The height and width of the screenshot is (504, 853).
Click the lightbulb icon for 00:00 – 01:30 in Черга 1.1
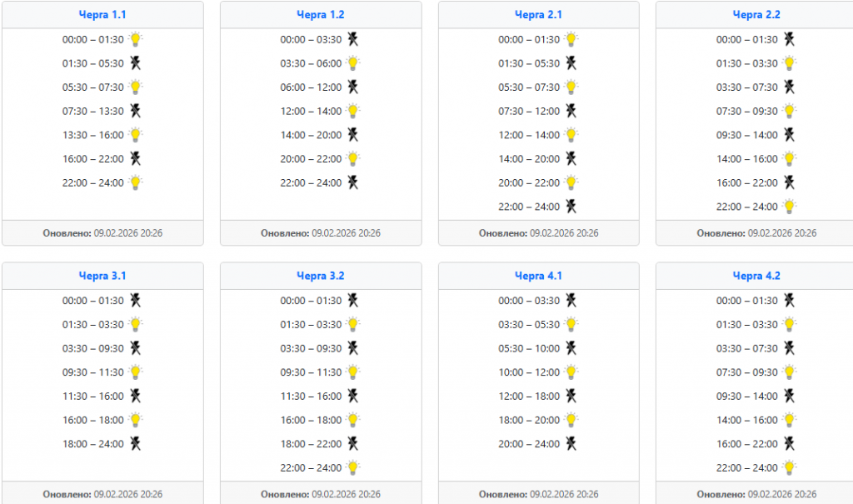(x=136, y=39)
